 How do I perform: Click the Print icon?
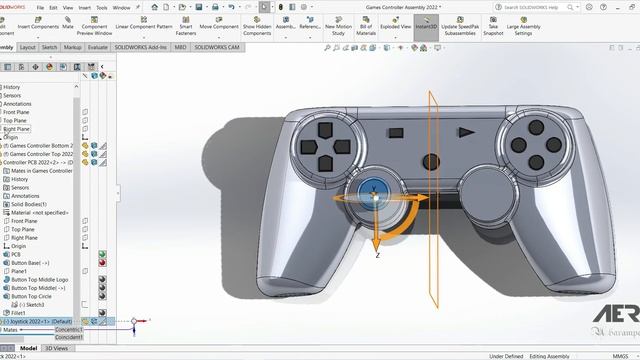[x=215, y=7]
